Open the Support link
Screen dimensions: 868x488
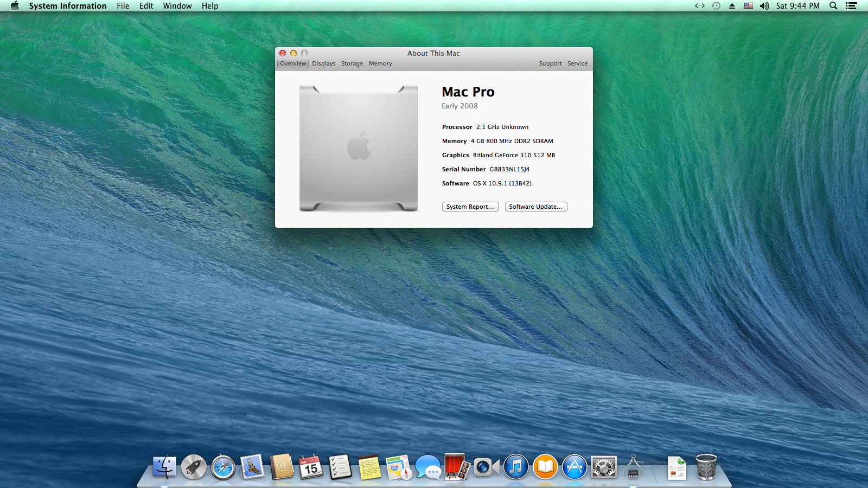tap(550, 63)
